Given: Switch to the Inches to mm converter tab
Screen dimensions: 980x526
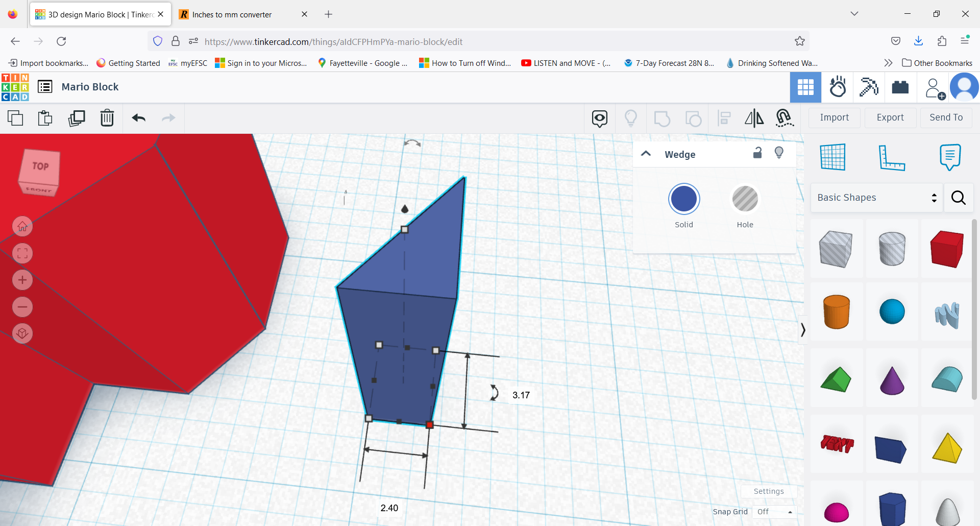Looking at the screenshot, I should [x=235, y=14].
